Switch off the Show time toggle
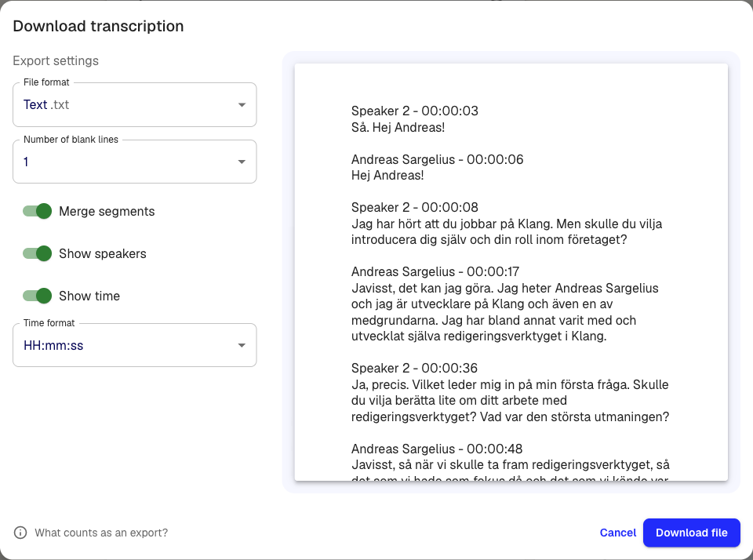Viewport: 753px width, 560px height. [x=37, y=296]
